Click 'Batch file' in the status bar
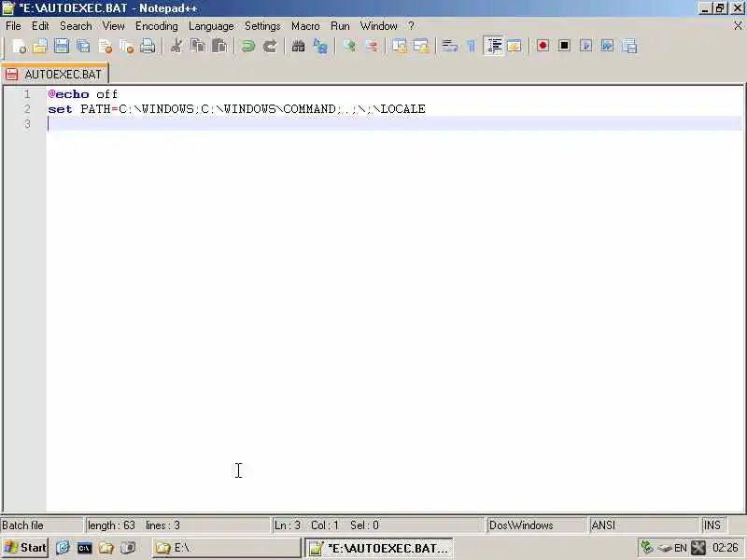Screen dimensions: 747x560 (22, 525)
